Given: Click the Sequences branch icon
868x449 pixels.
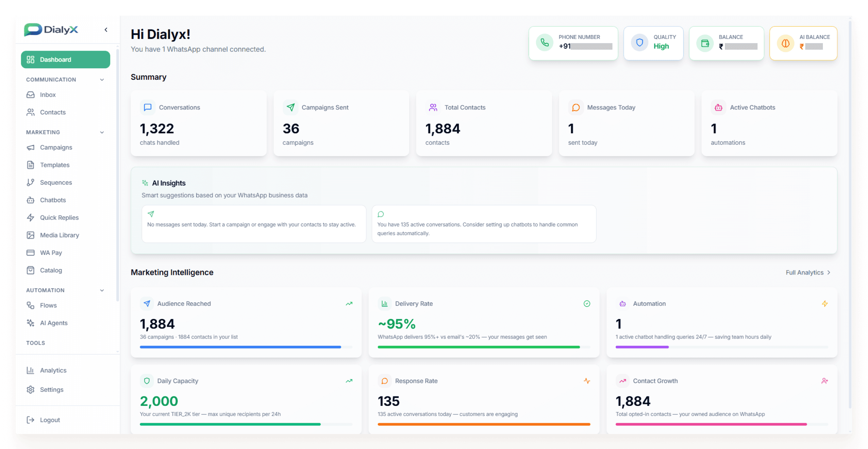Looking at the screenshot, I should (x=31, y=183).
